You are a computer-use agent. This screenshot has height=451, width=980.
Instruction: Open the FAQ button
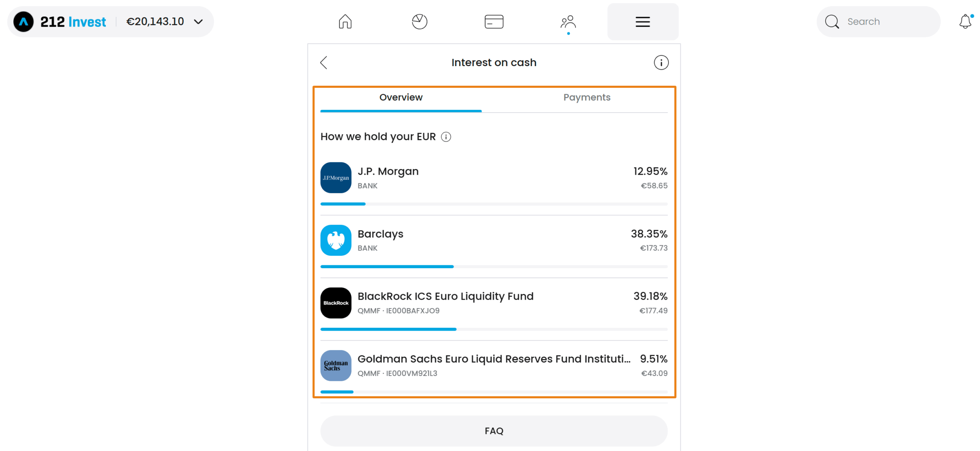coord(494,431)
